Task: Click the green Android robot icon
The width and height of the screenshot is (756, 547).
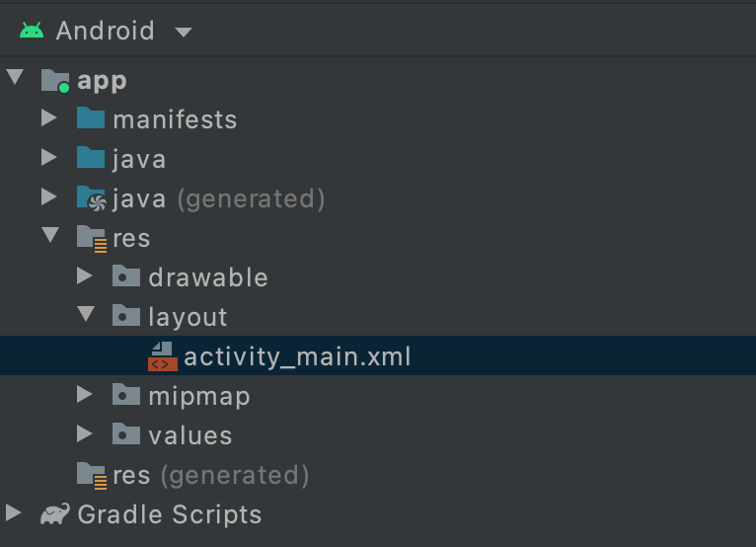Action: coord(32,31)
